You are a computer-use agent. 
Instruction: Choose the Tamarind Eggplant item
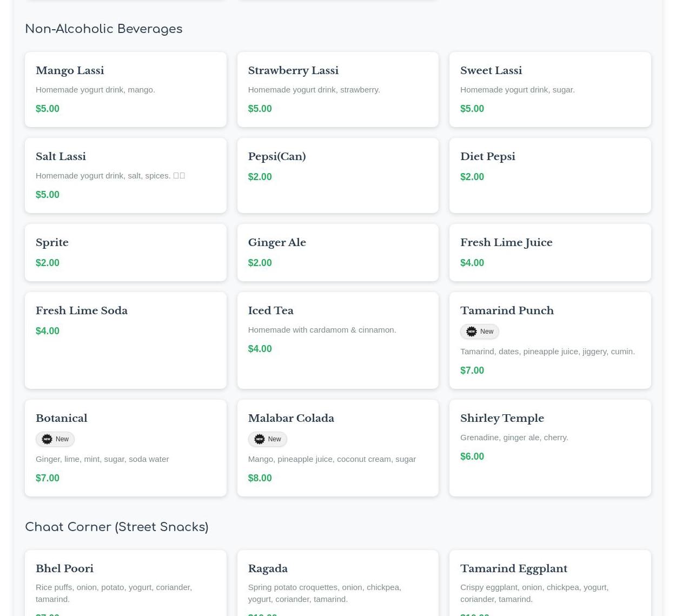[x=514, y=569]
